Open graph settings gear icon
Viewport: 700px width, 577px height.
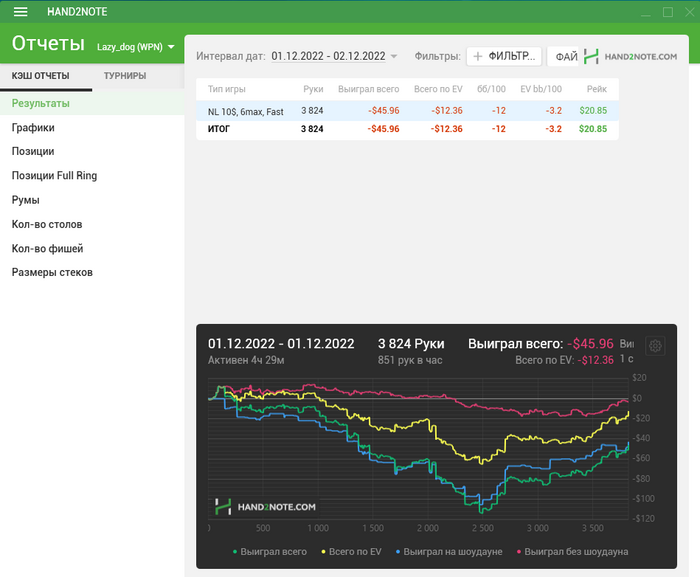tap(655, 346)
